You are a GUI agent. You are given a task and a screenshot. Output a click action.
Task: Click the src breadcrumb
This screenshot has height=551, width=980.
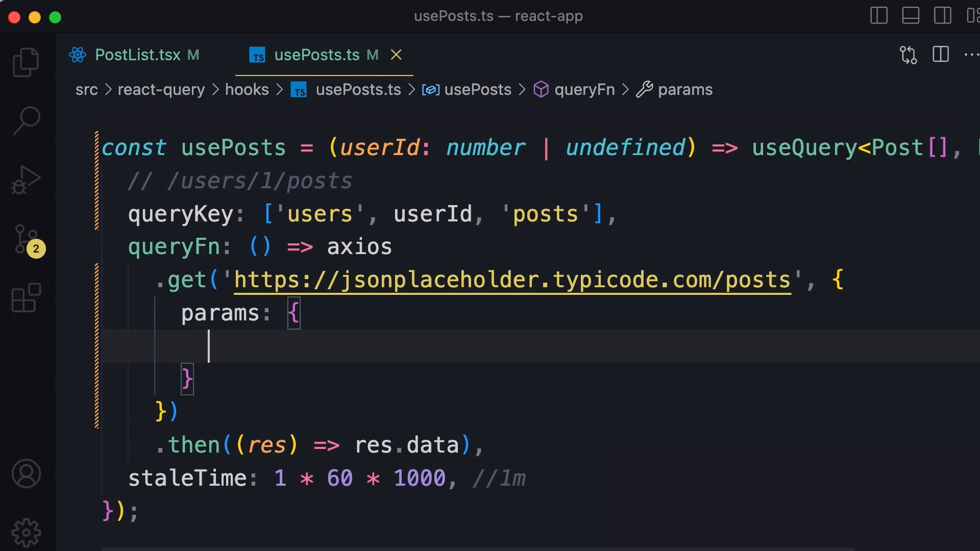[86, 90]
